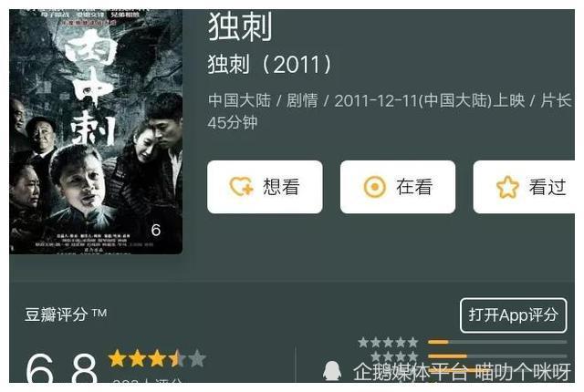This screenshot has width=584, height=392.
Task: Click the 独刺（2011）subtitle
Action: [x=269, y=65]
